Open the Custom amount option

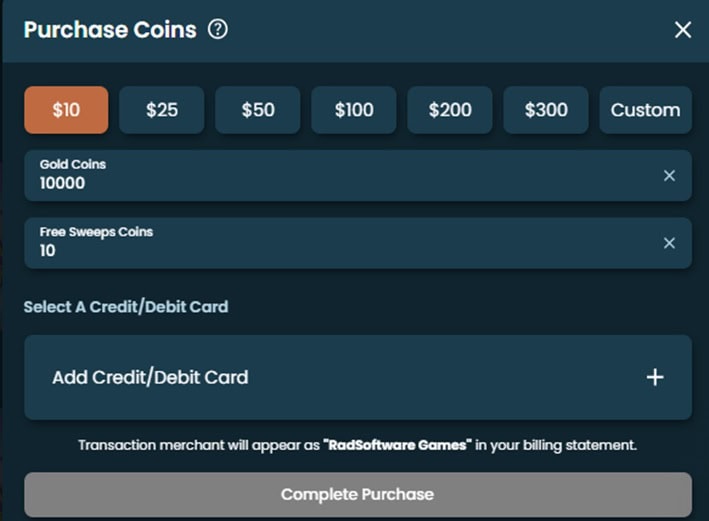click(x=645, y=110)
